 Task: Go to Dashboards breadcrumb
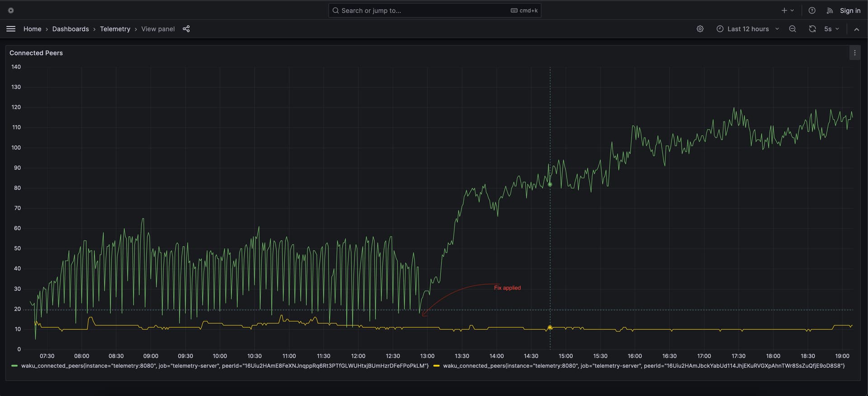pyautogui.click(x=71, y=29)
